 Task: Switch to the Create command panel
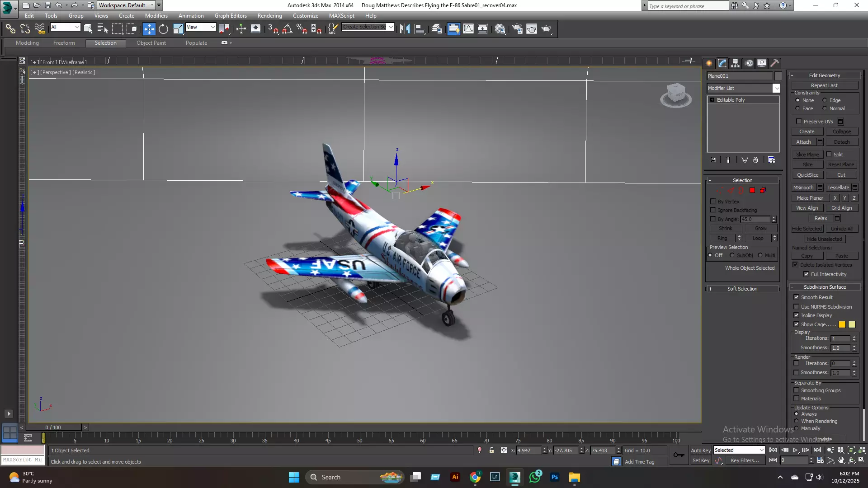[709, 63]
